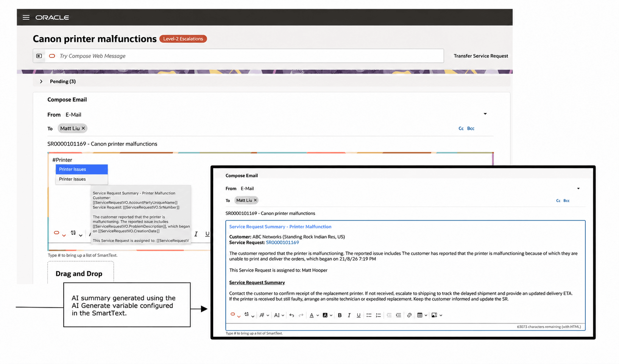The image size is (619, 364).
Task: Click SmartText Oracle icon in background editor toolbar
Action: 56,233
